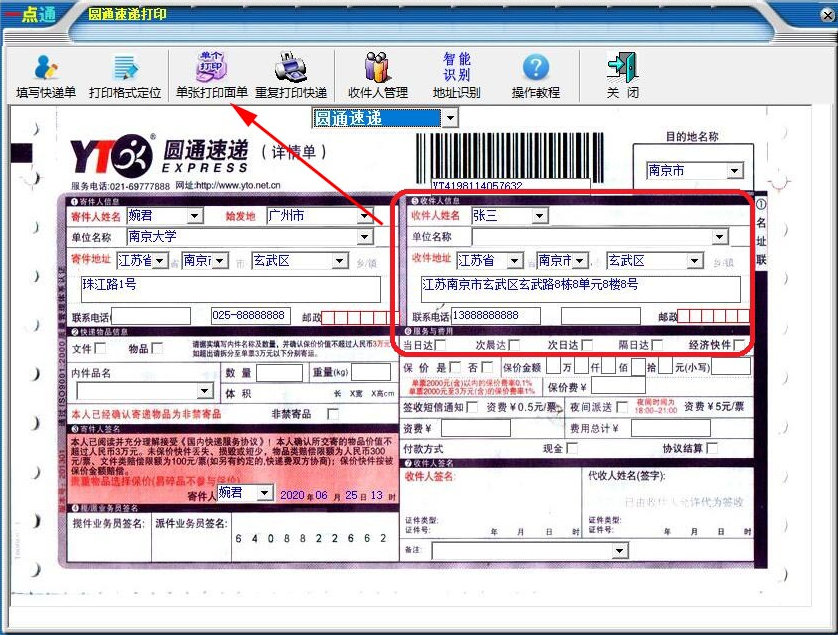
Task: Click the 关闭 exit door icon
Action: [x=622, y=75]
